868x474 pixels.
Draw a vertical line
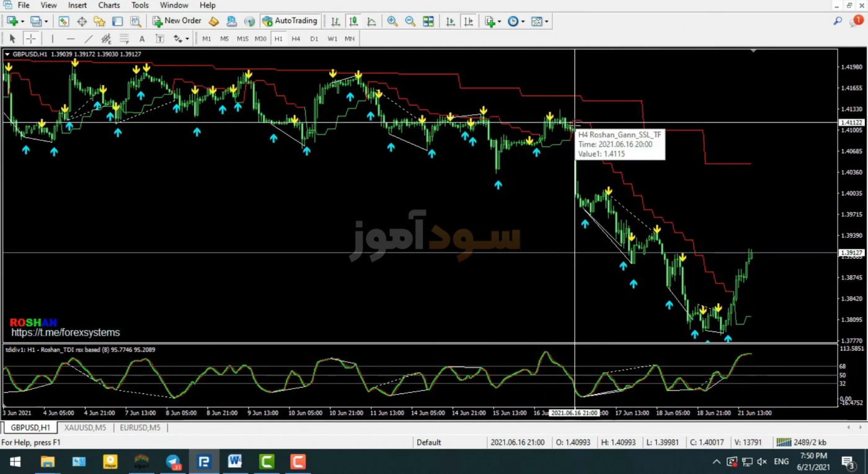[x=53, y=38]
